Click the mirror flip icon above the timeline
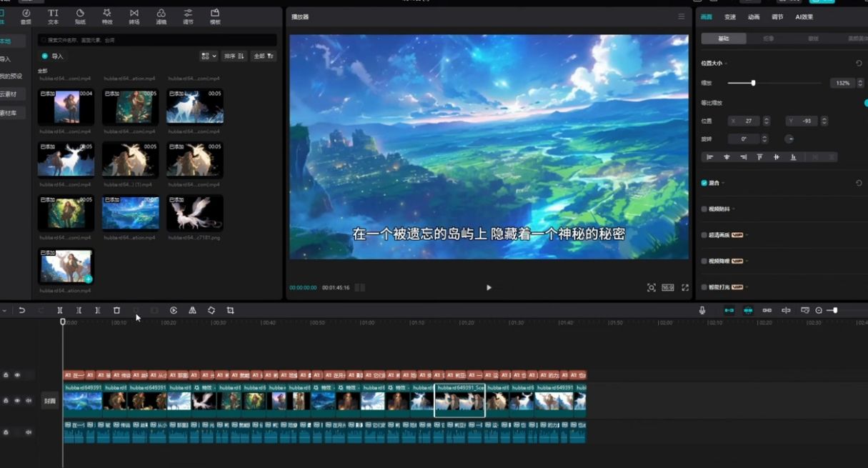 191,309
